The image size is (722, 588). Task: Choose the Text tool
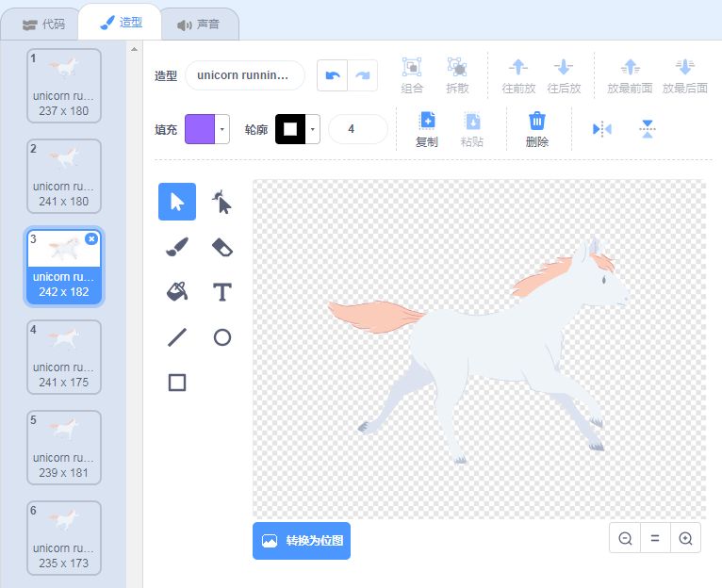point(222,292)
